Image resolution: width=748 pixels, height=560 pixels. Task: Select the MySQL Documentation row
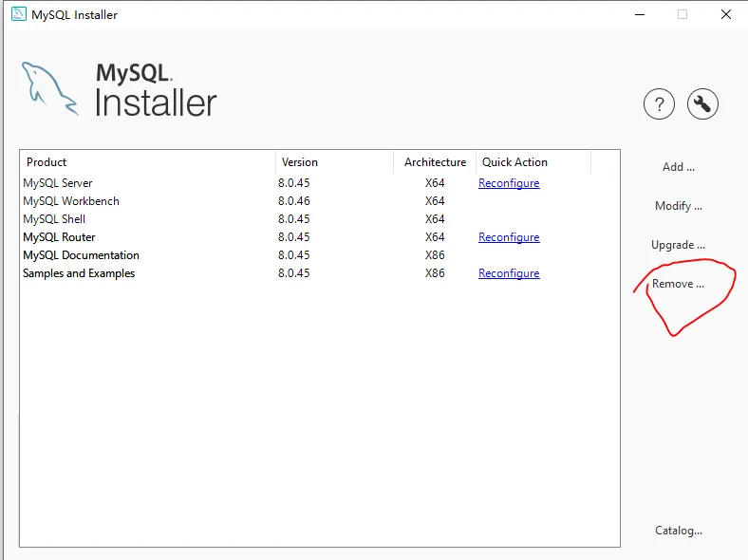click(320, 255)
